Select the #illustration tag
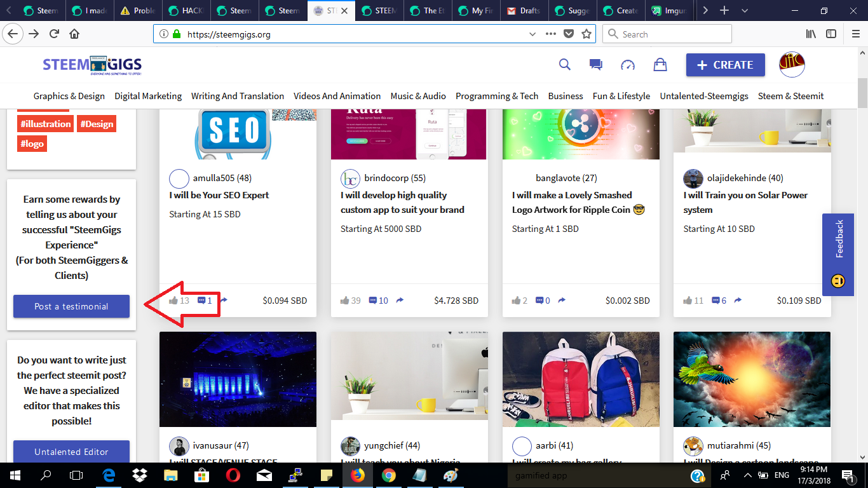This screenshot has height=488, width=868. (45, 124)
